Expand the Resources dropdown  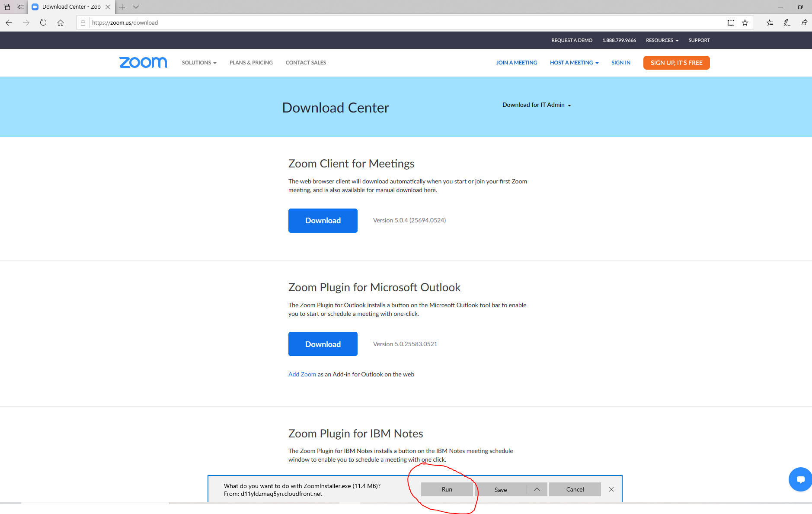(x=662, y=40)
